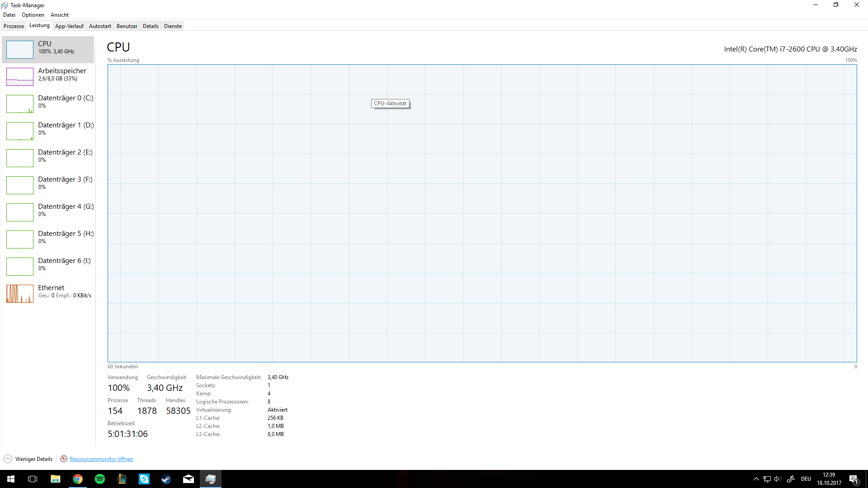Switch to the Dienste tab

pyautogui.click(x=173, y=26)
